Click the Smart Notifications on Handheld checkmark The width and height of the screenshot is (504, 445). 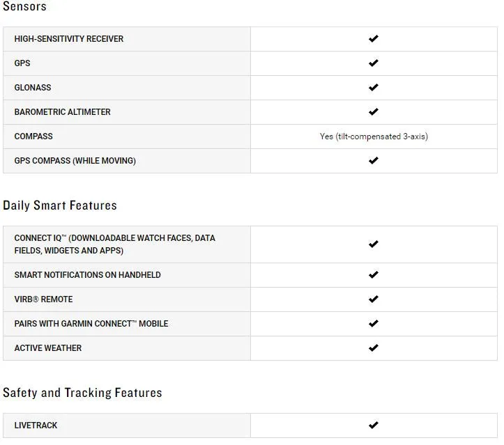pos(374,275)
